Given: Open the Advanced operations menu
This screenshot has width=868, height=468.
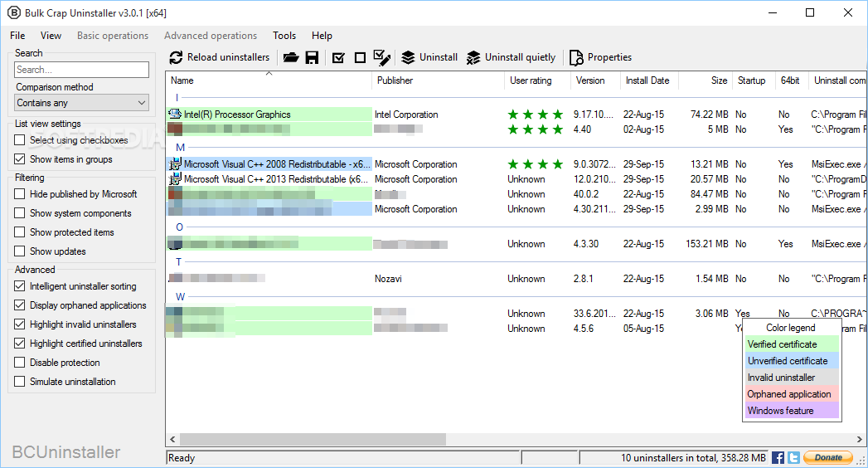Looking at the screenshot, I should click(x=211, y=36).
